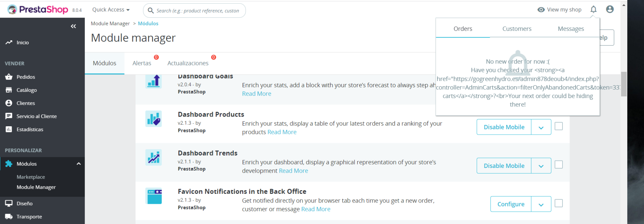
Task: Click the Estadísticas chart icon
Action: tap(9, 129)
